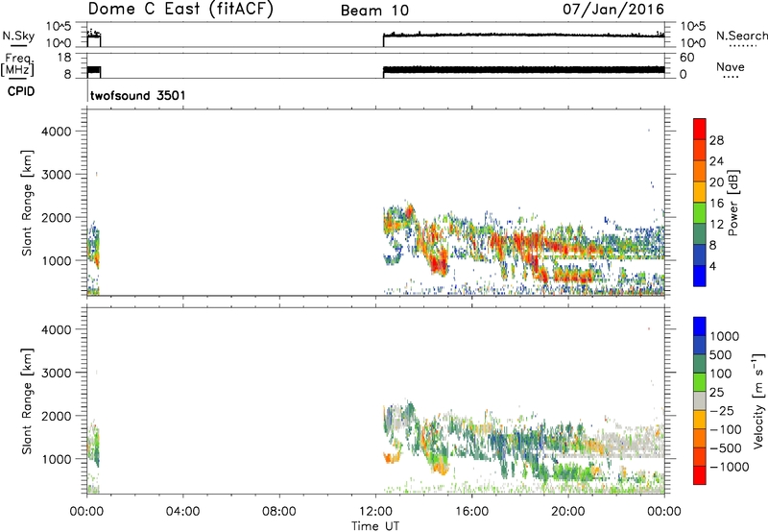Click the "4" label on Power color bar
Screen dimensions: 768x532
(712, 267)
